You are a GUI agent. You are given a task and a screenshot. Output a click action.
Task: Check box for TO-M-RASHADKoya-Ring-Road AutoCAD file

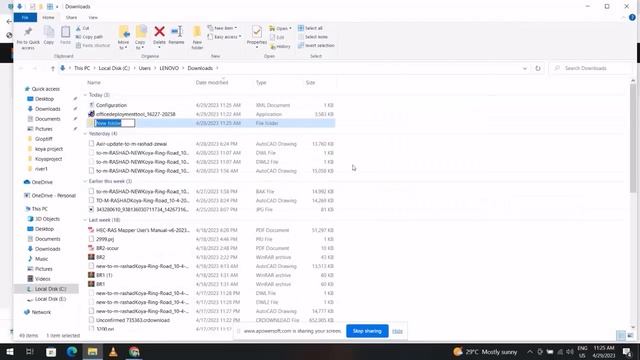click(x=91, y=200)
